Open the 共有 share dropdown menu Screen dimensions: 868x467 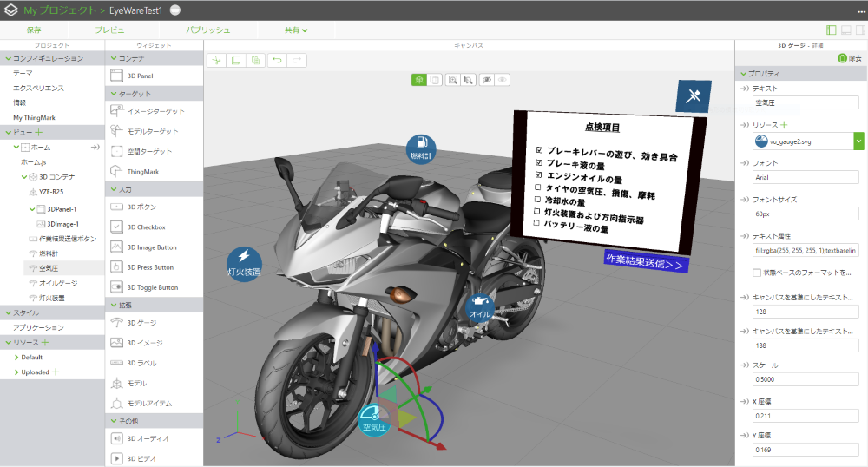coord(296,30)
